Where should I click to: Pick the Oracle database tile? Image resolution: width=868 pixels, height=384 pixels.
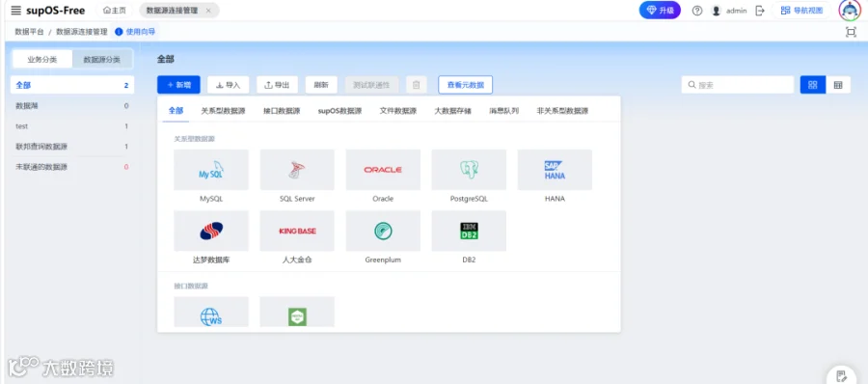coord(383,170)
